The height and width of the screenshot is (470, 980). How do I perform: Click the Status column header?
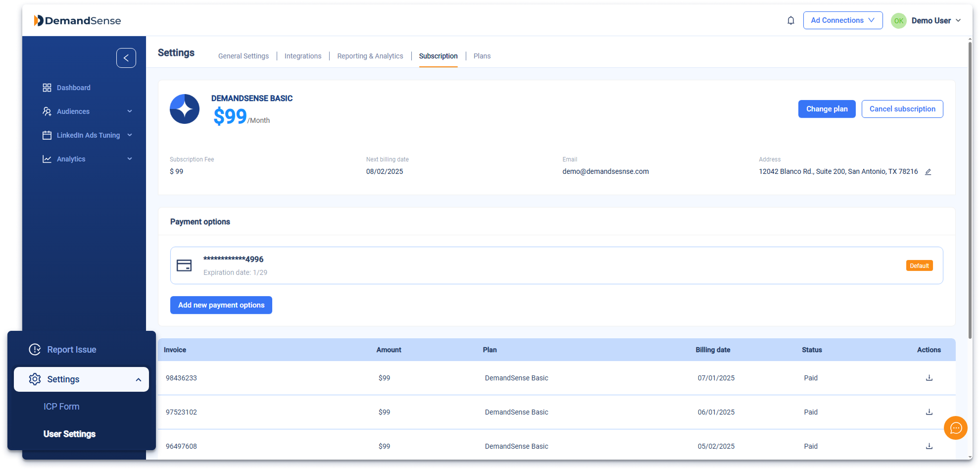812,350
